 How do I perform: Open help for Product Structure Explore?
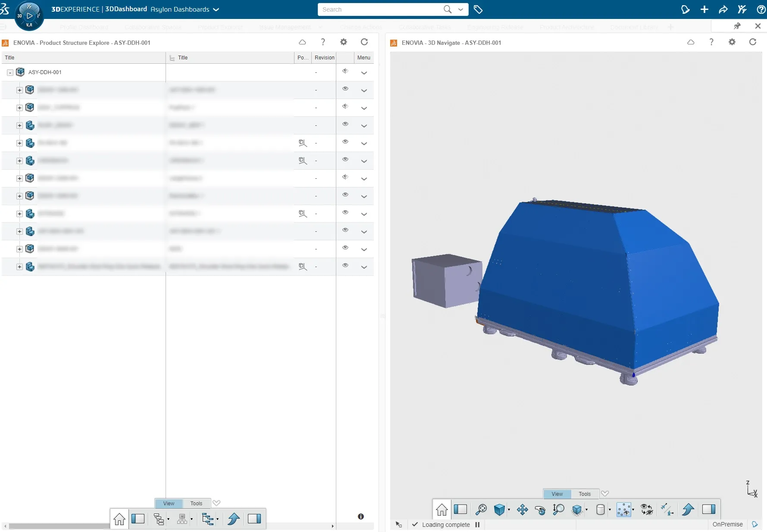[322, 42]
